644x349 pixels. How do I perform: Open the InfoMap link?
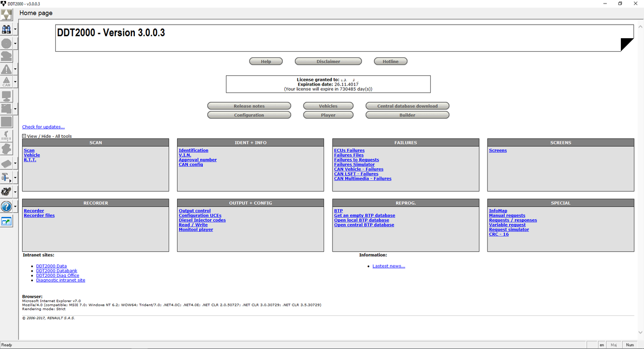click(498, 211)
